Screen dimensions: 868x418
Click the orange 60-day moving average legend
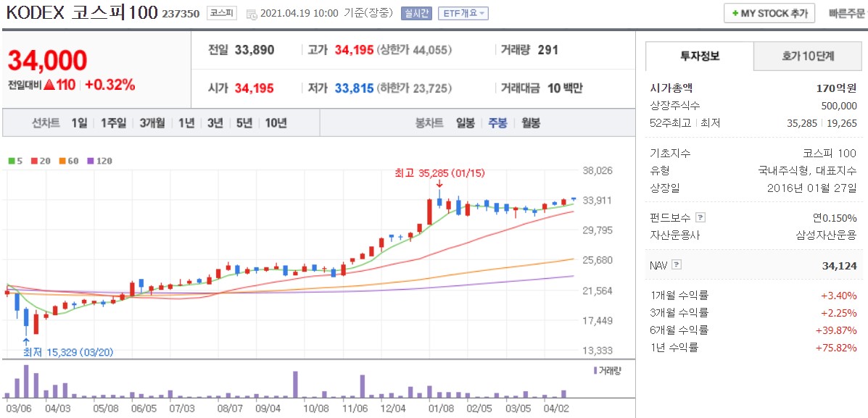69,161
